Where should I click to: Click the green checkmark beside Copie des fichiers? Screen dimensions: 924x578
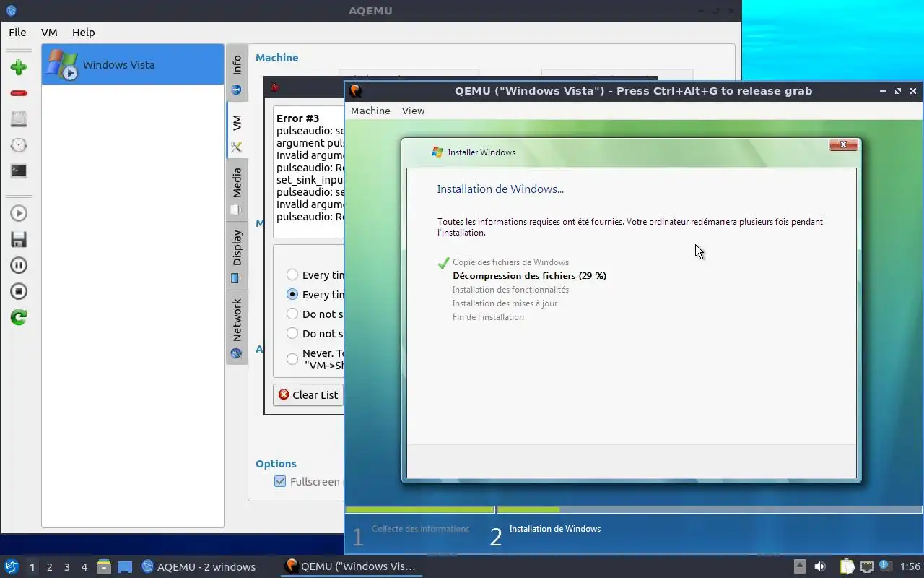pyautogui.click(x=443, y=263)
